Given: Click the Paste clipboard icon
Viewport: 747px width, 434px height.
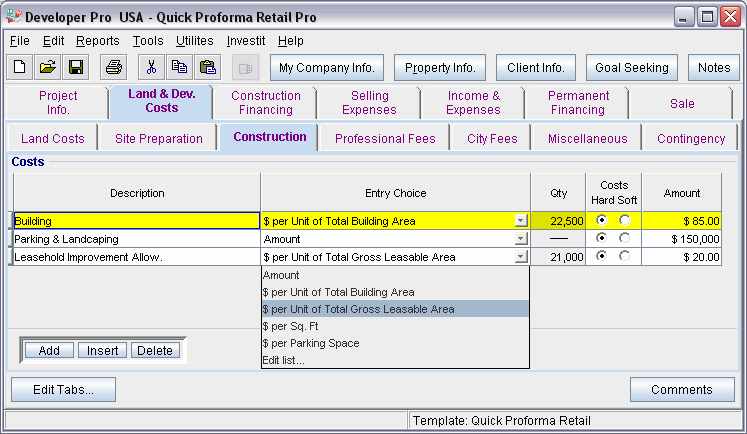Looking at the screenshot, I should coord(207,67).
